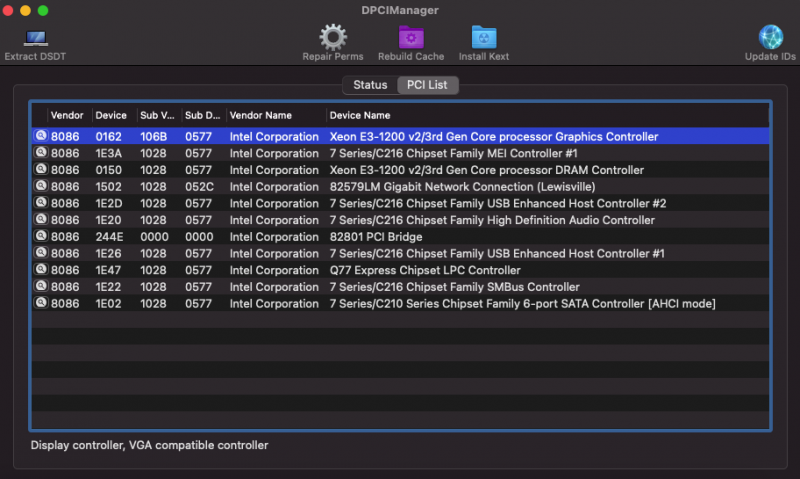Click '82579LM Gigabit Network Connection (Lewisville)'
800x479 pixels.
462,187
